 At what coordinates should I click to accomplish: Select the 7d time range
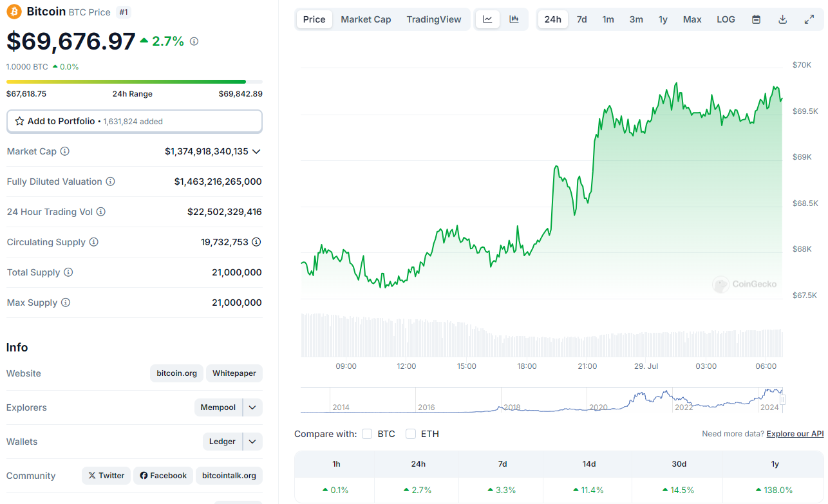click(581, 19)
